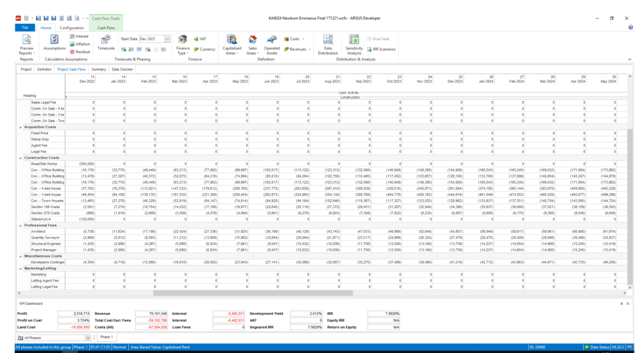643x362 pixels.
Task: Switch to the Home ribbon tab
Action: (x=46, y=27)
